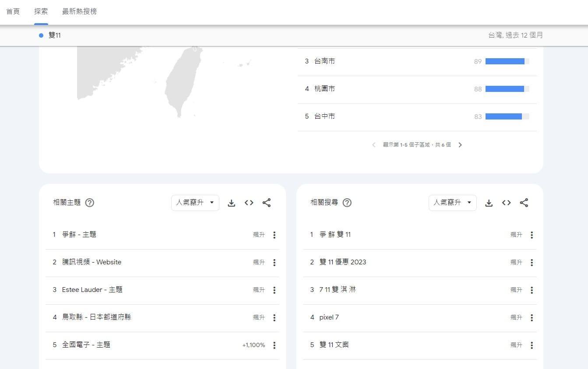Open more options for pixel 7
The image size is (588, 369).
click(x=532, y=318)
